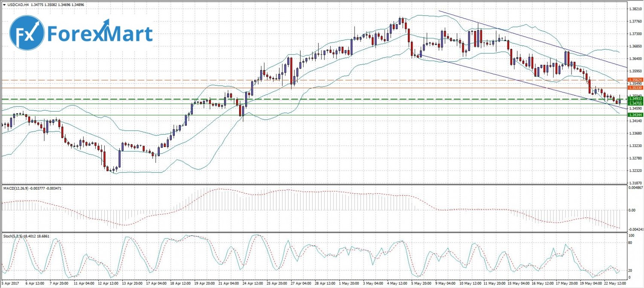Image resolution: width=644 pixels, height=288 pixels.
Task: Click the ForexMart brand name text
Action: (x=100, y=34)
